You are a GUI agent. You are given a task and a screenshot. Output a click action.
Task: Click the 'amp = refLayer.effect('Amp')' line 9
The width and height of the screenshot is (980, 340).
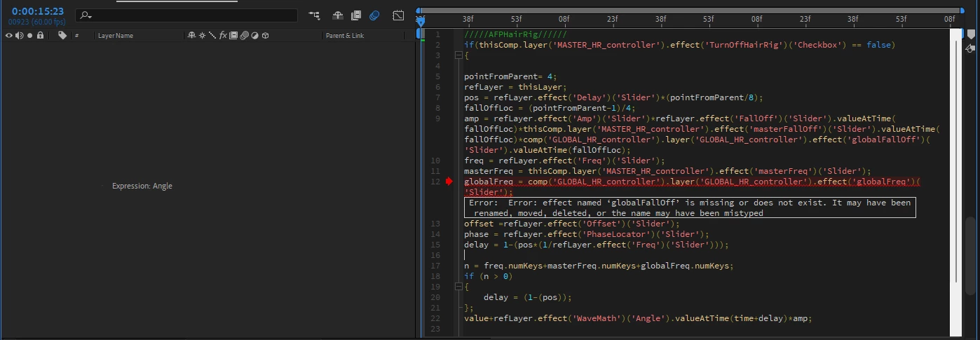click(701, 135)
